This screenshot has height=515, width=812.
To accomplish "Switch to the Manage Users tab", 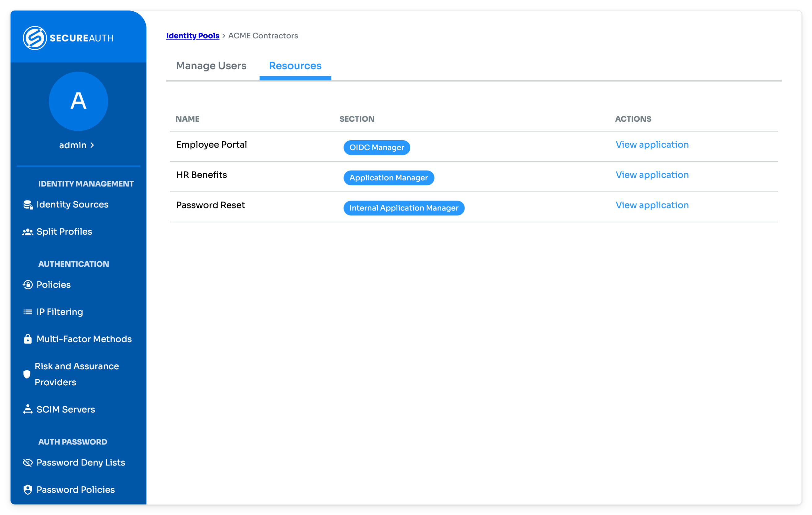I will coord(211,66).
